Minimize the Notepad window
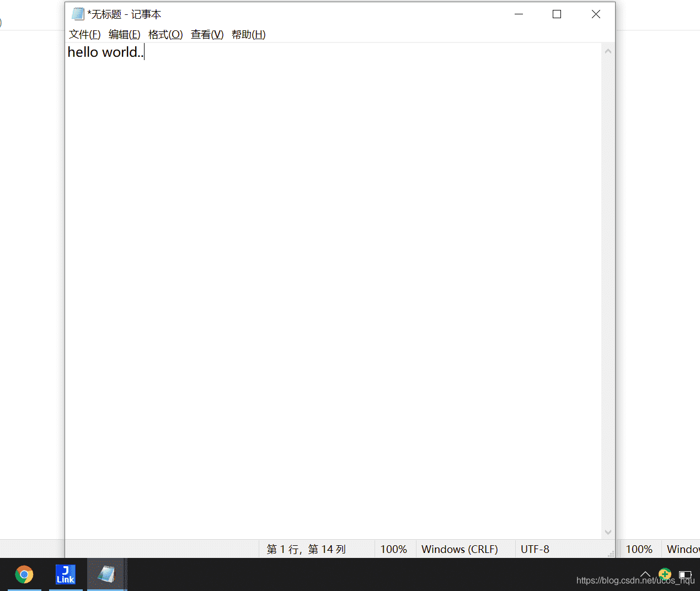Image resolution: width=700 pixels, height=591 pixels. click(x=519, y=14)
